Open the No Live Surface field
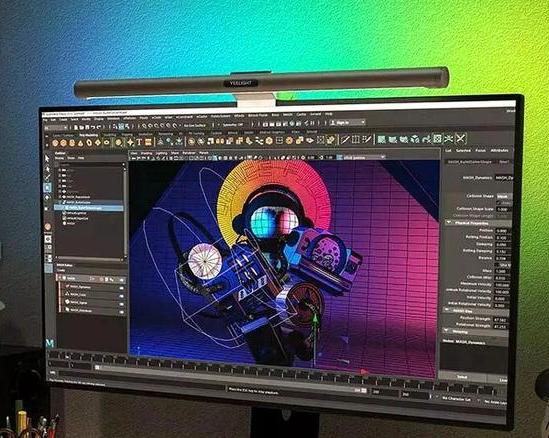This screenshot has height=438, width=549. pyautogui.click(x=195, y=125)
